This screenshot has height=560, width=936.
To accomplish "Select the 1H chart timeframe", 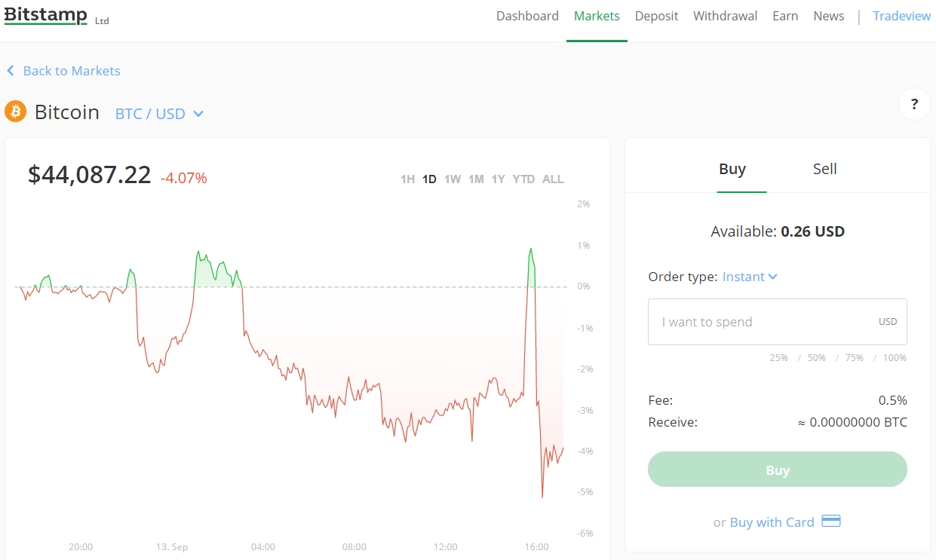I will tap(407, 179).
